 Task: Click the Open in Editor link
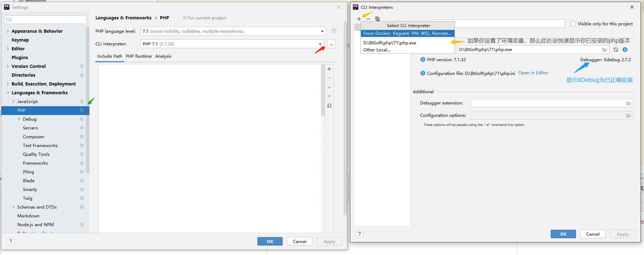coord(533,73)
